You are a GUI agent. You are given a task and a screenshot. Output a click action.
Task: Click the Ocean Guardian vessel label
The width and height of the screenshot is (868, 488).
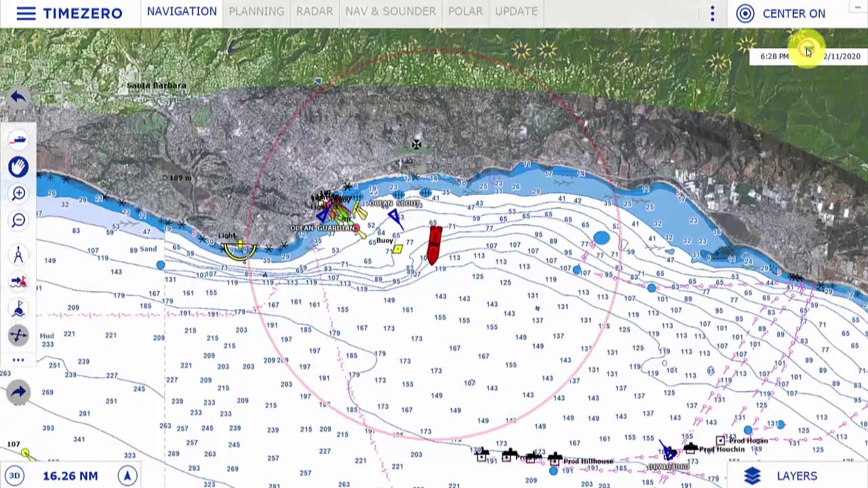point(323,228)
